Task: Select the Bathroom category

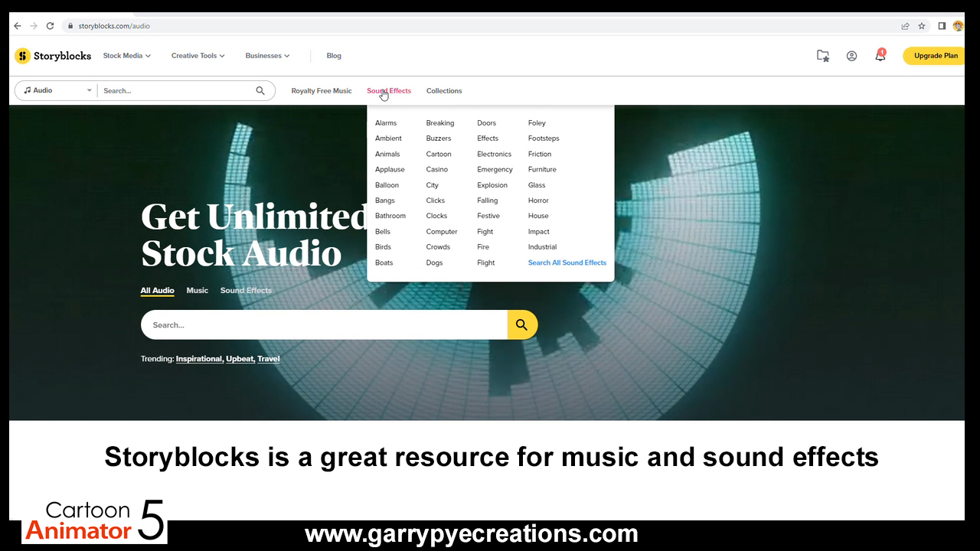Action: (390, 216)
